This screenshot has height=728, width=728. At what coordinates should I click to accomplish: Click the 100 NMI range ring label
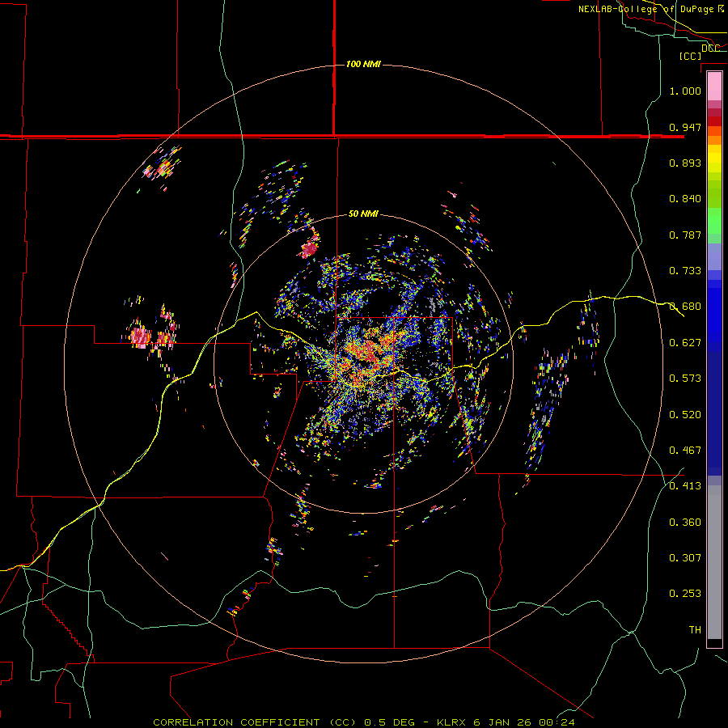[x=363, y=64]
